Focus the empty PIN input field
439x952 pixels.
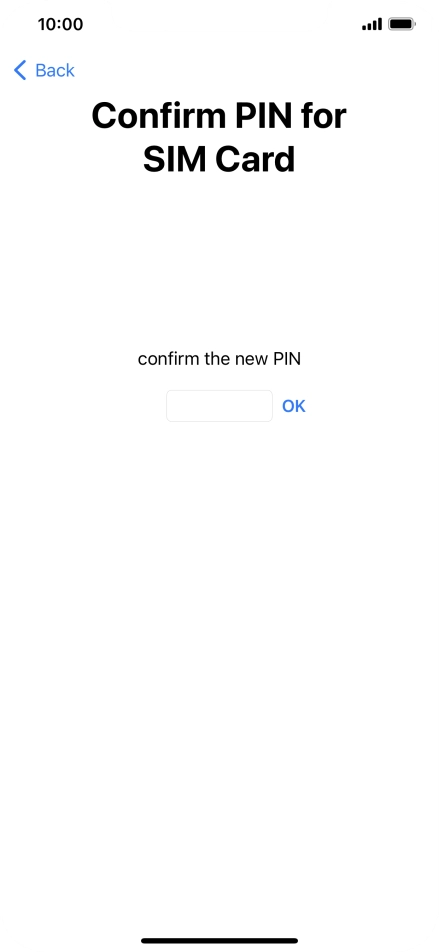(219, 406)
